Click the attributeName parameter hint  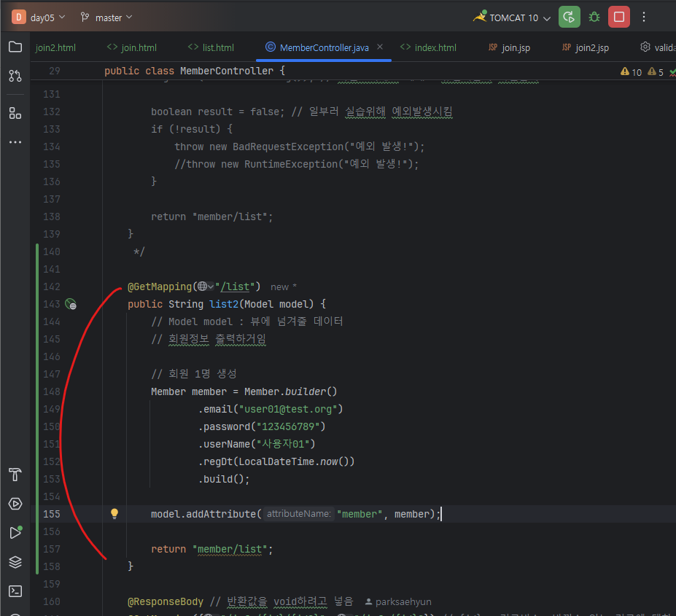point(298,514)
